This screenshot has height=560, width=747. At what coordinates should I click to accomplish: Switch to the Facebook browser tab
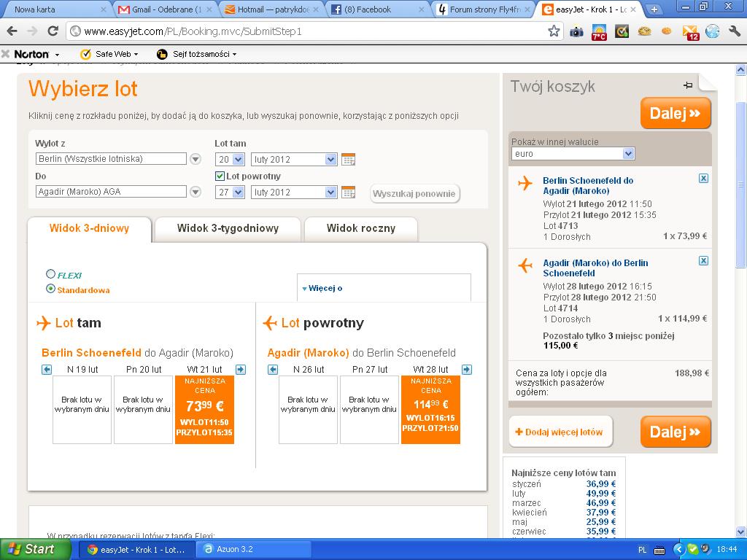click(x=377, y=9)
